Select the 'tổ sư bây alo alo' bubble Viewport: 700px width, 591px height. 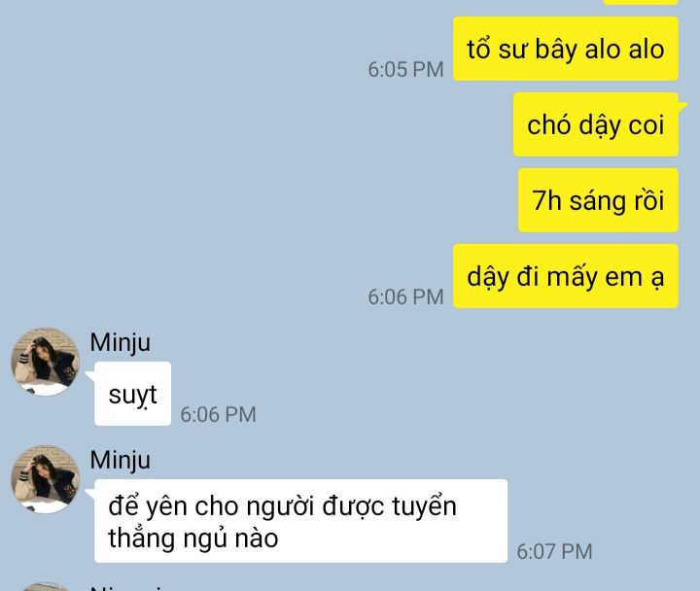pyautogui.click(x=566, y=49)
